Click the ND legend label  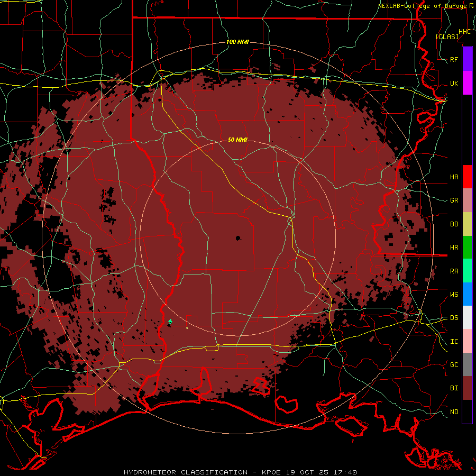coord(454,411)
